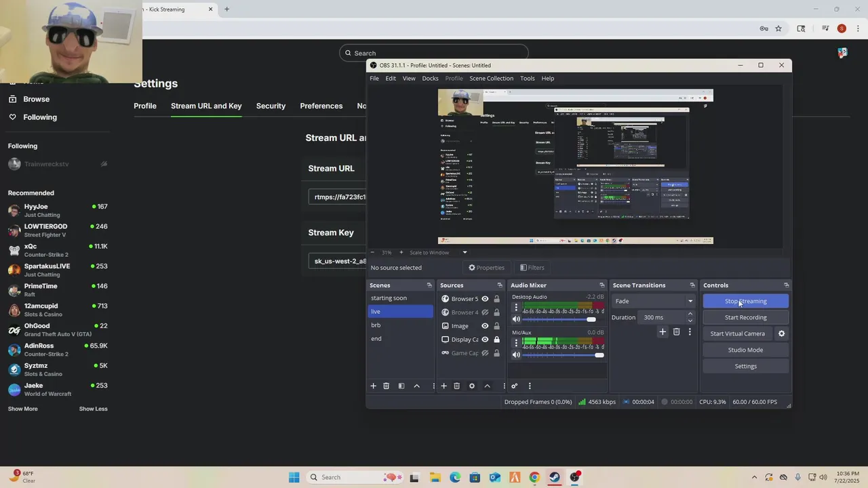Image resolution: width=868 pixels, height=488 pixels.
Task: Unlock the Display Capture source
Action: tap(496, 340)
